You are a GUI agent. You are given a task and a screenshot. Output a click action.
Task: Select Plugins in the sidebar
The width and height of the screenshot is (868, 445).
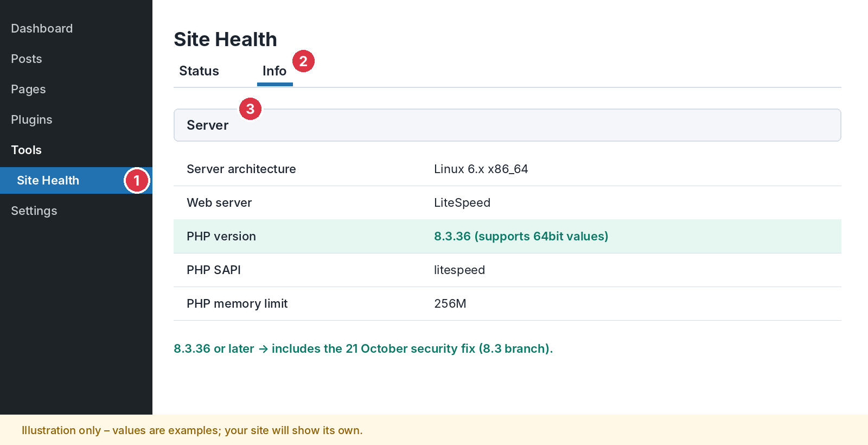click(31, 119)
